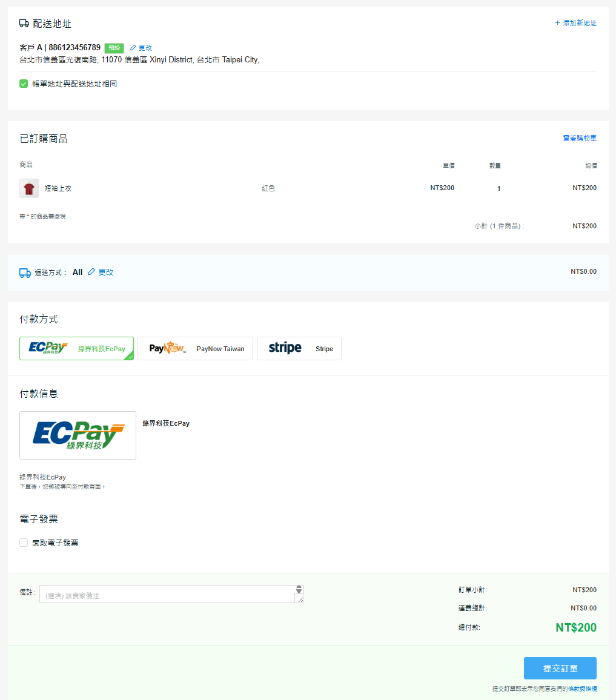
Task: Click the pencil edit icon next to 客戶 A
Action: 133,48
